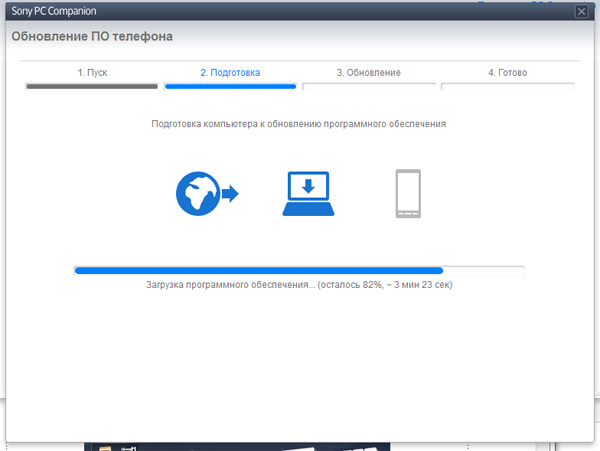Viewport: 600px width, 451px height.
Task: Select the "3. Обновление" step label
Action: [x=368, y=73]
